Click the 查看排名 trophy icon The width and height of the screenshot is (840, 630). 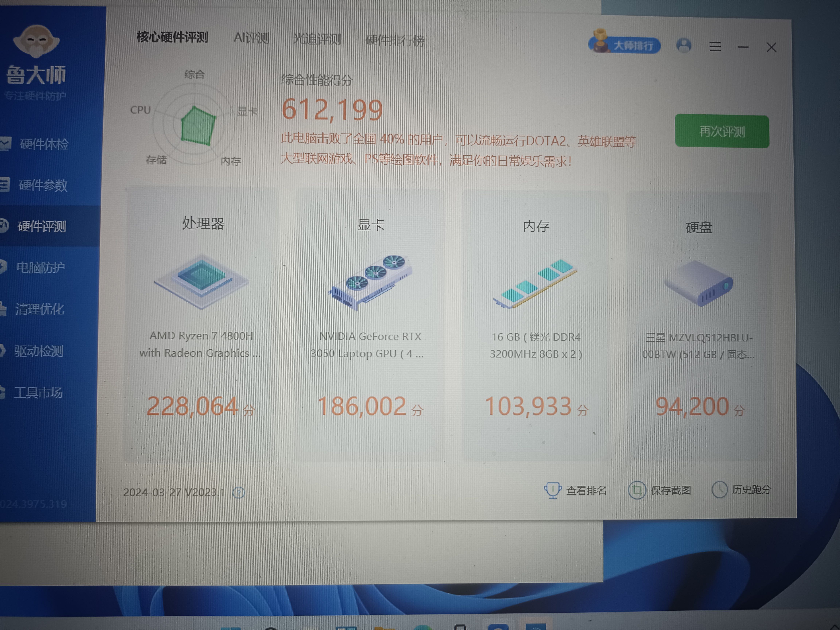click(x=553, y=490)
